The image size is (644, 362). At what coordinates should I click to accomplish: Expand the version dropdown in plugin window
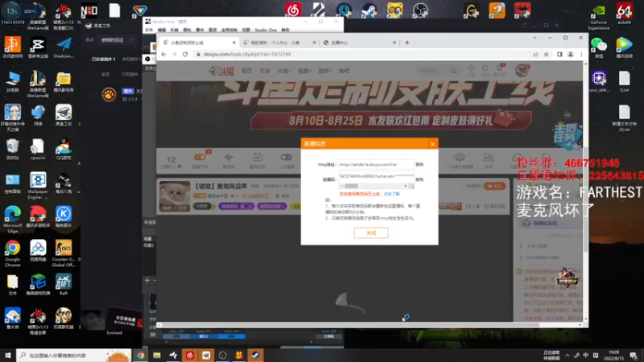point(117,39)
